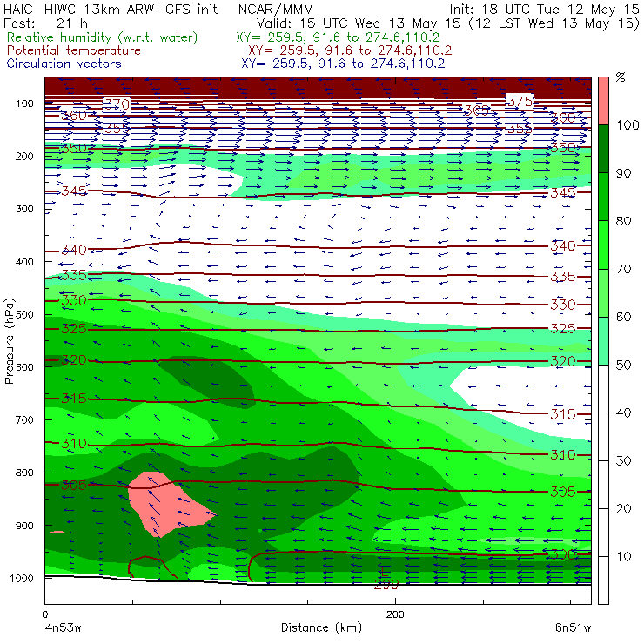Click the colorbar '50' value label
Screen dimensions: 644x644
623,365
